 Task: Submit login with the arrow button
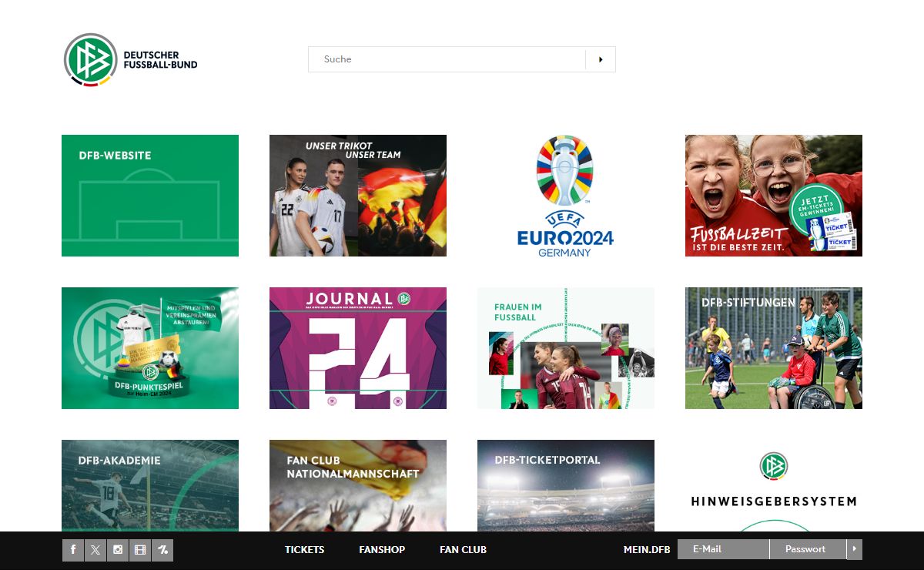click(854, 549)
